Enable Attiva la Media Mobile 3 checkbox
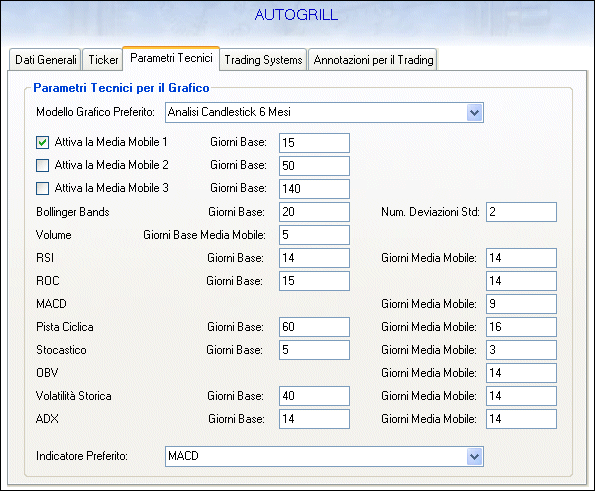This screenshot has width=595, height=491. pyautogui.click(x=42, y=189)
